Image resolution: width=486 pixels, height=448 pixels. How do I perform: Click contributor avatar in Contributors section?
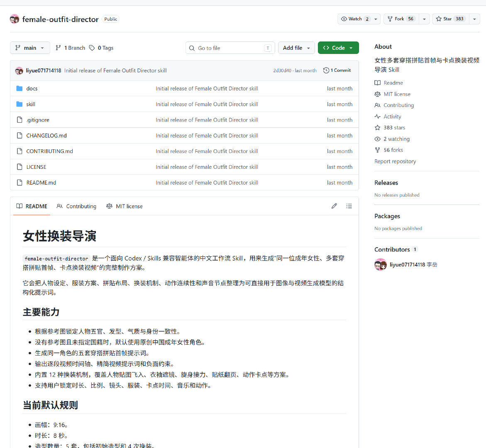(381, 265)
